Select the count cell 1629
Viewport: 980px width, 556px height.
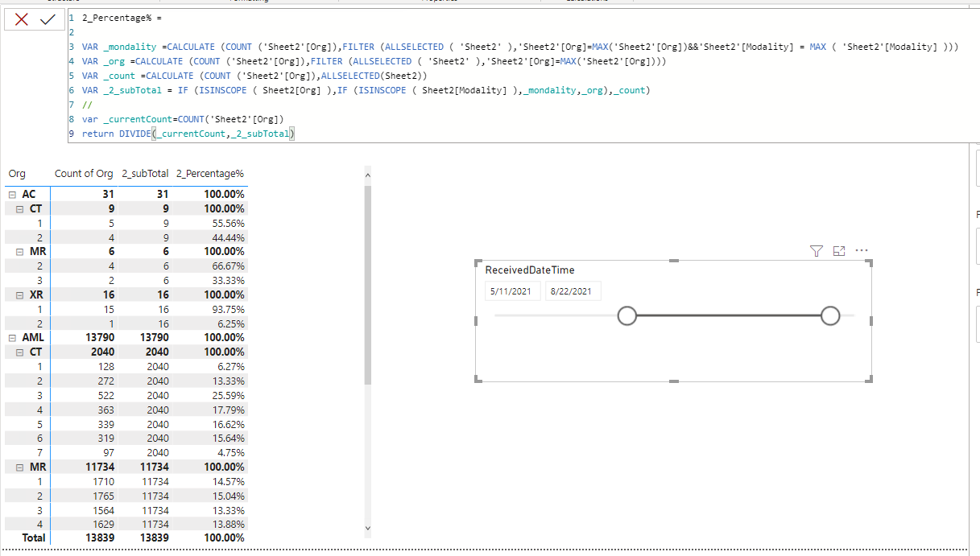click(x=103, y=524)
